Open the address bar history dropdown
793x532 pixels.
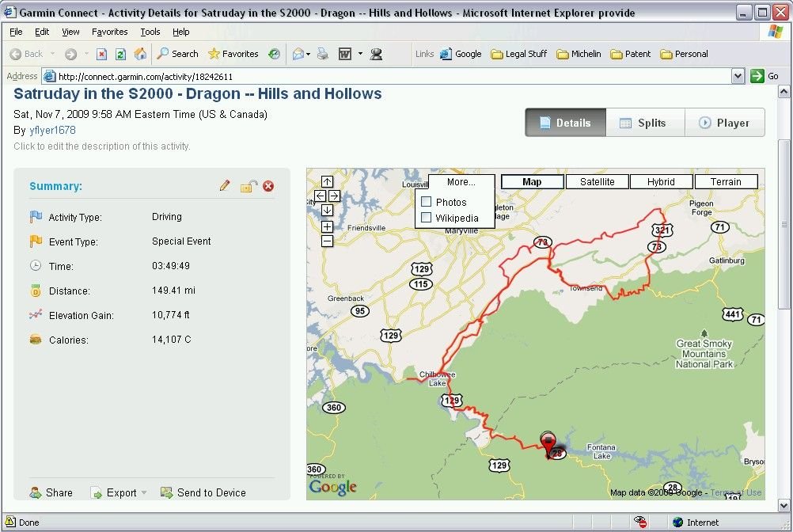[x=738, y=76]
